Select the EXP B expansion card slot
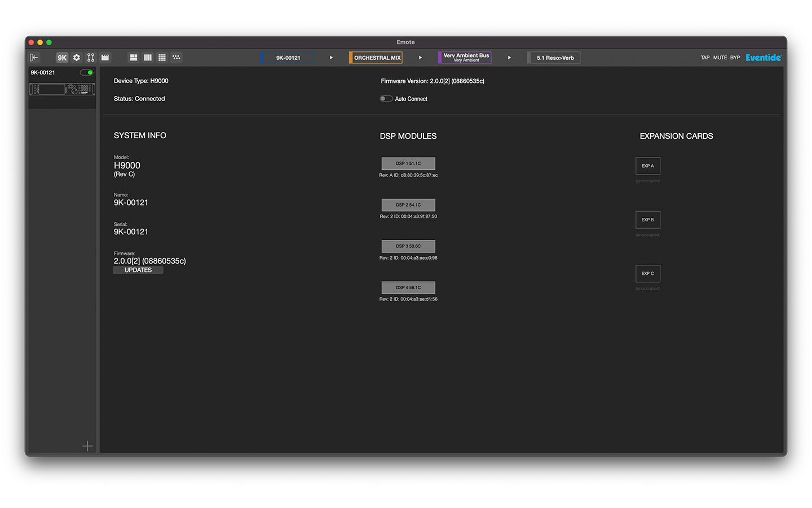This screenshot has width=812, height=508. (648, 220)
